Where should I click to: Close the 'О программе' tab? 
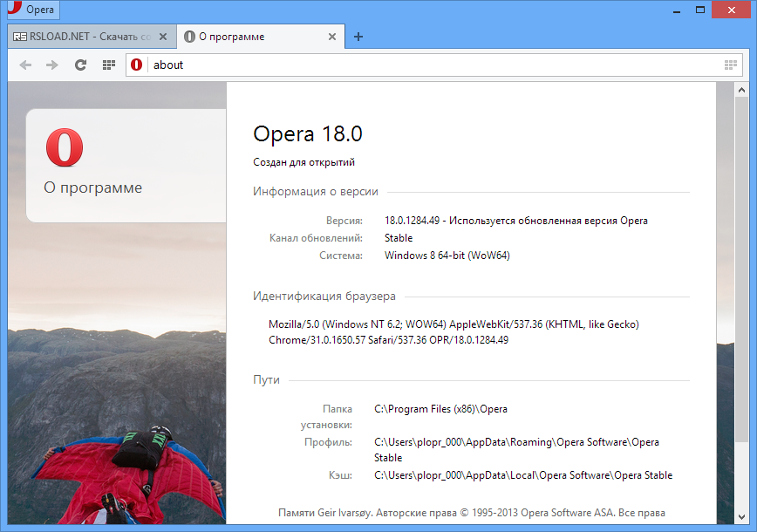pyautogui.click(x=332, y=37)
